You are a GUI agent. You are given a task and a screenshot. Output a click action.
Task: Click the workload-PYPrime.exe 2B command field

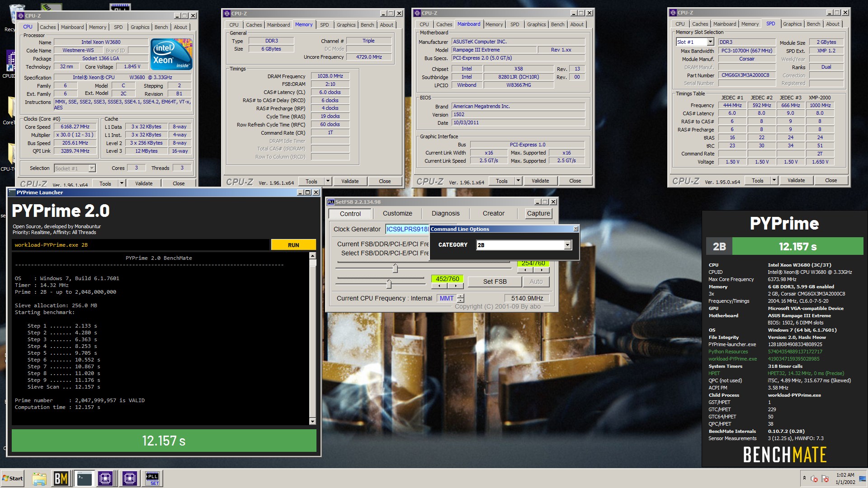click(141, 245)
